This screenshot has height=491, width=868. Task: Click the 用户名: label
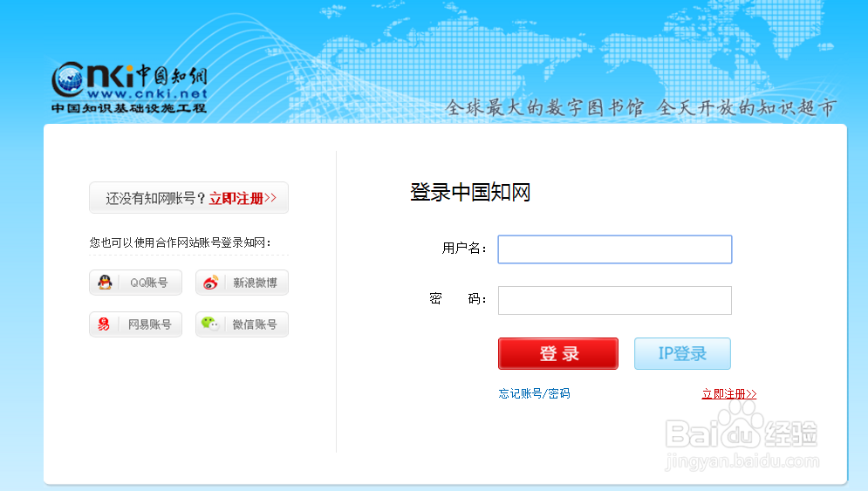(x=464, y=249)
